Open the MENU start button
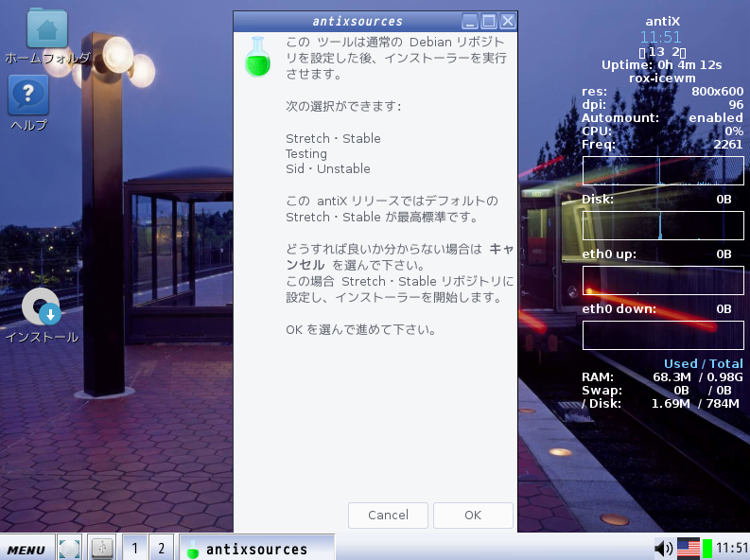 click(26, 549)
